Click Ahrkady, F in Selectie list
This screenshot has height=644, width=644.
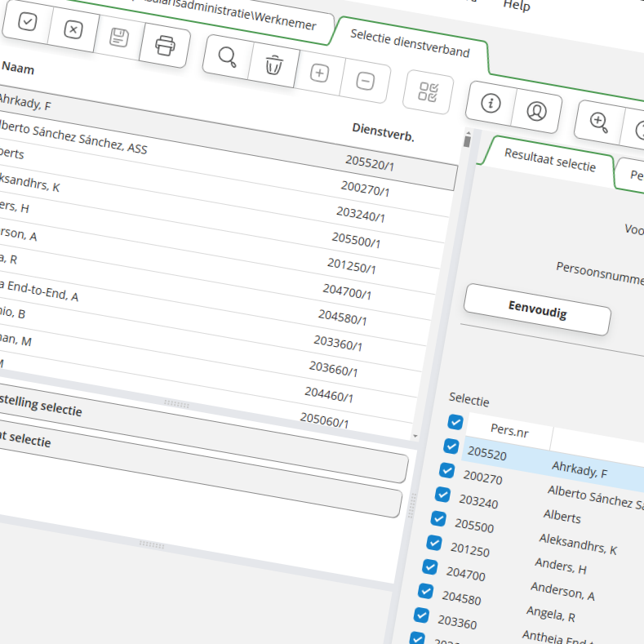pos(580,469)
